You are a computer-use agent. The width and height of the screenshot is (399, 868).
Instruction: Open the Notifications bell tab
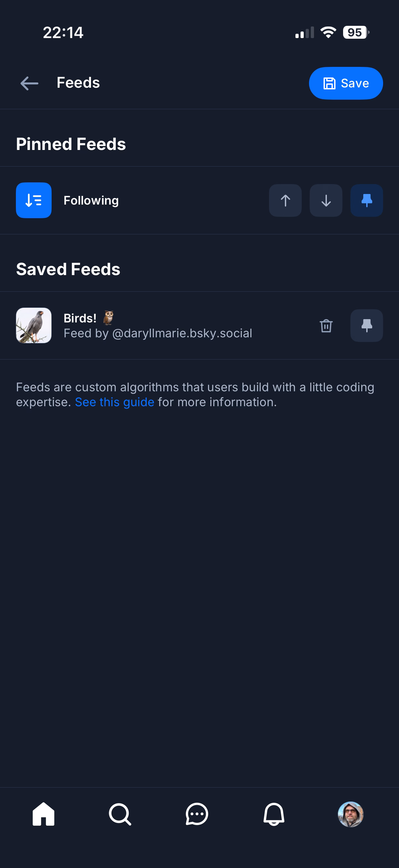coord(274,814)
